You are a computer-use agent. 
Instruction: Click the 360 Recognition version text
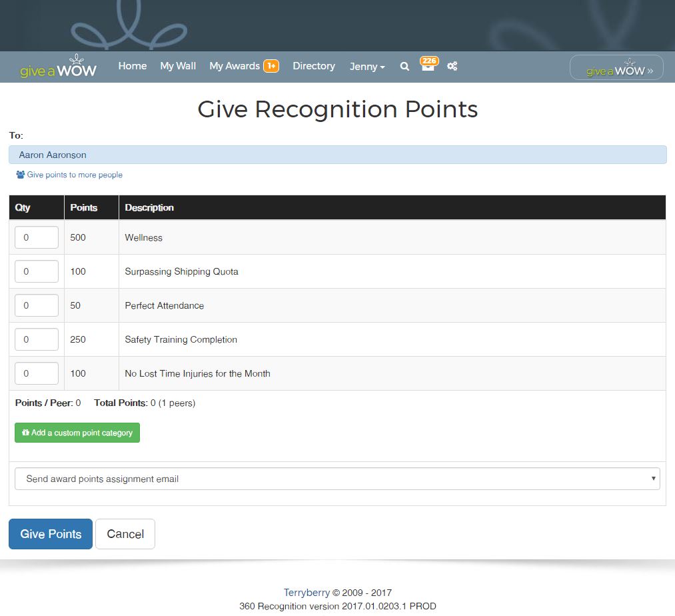337,606
